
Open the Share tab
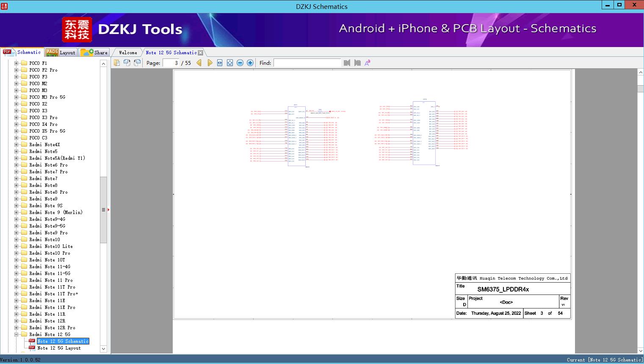point(94,53)
